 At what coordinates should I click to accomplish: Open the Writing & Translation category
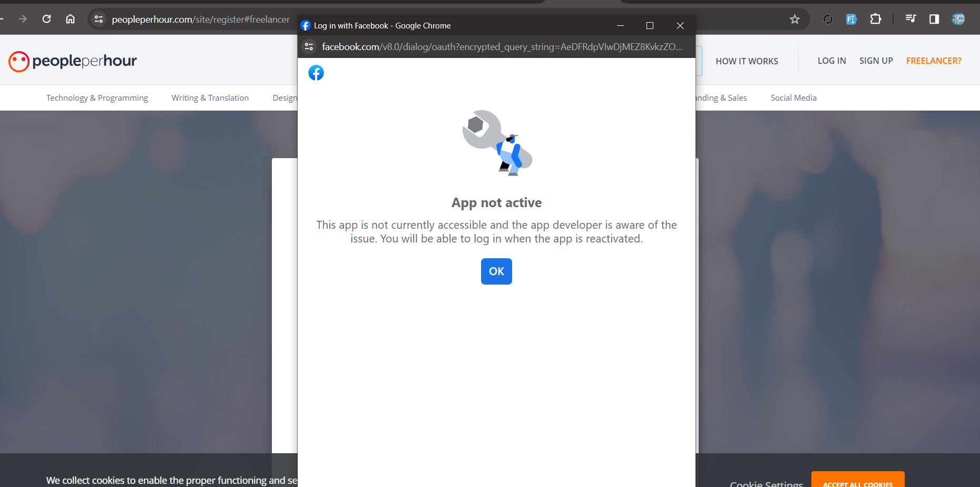(x=210, y=98)
